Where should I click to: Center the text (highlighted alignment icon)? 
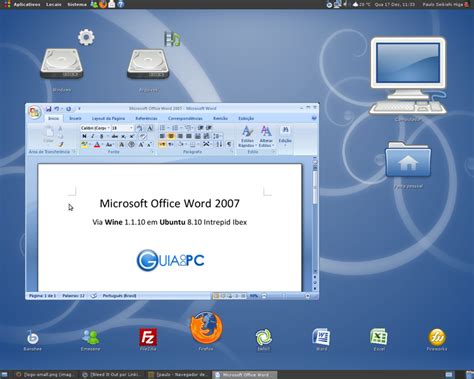[171, 136]
